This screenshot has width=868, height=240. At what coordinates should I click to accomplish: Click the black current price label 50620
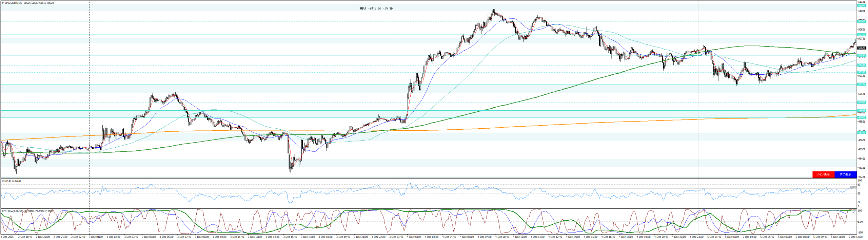861,48
